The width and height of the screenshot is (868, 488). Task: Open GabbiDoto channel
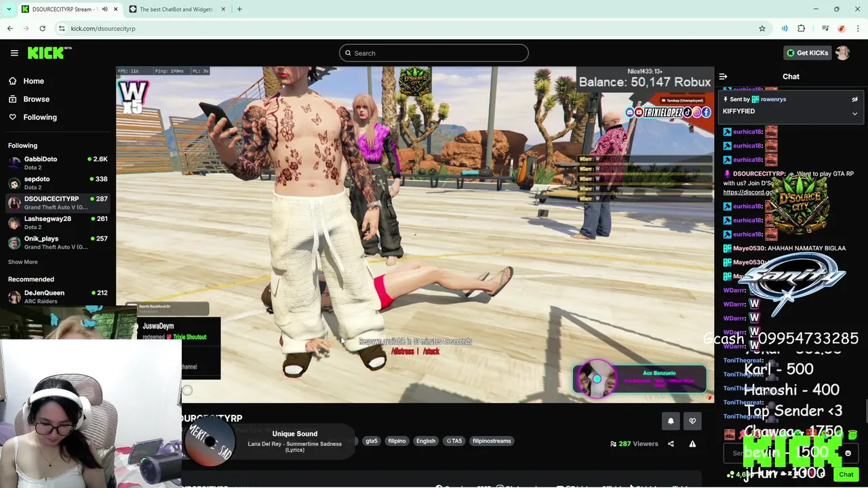click(58, 163)
